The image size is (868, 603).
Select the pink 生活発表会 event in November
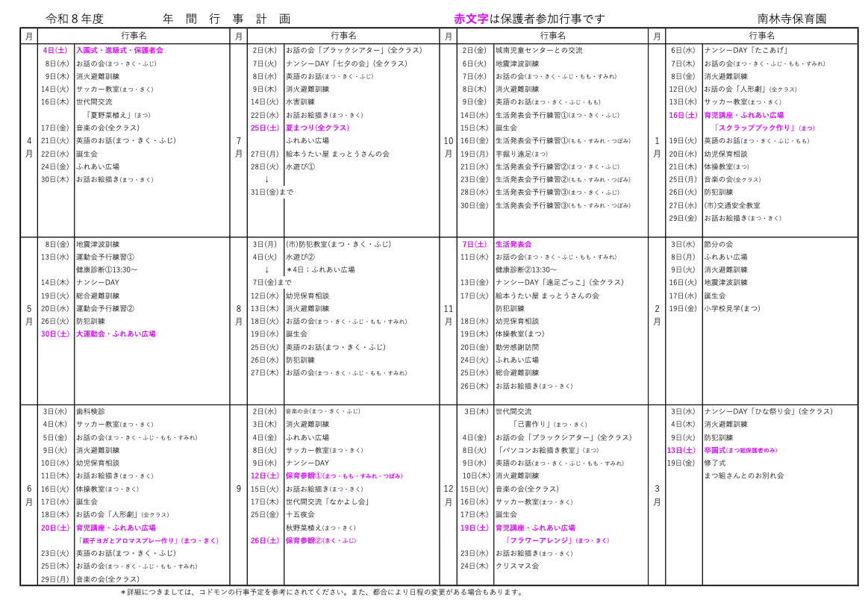[x=513, y=244]
